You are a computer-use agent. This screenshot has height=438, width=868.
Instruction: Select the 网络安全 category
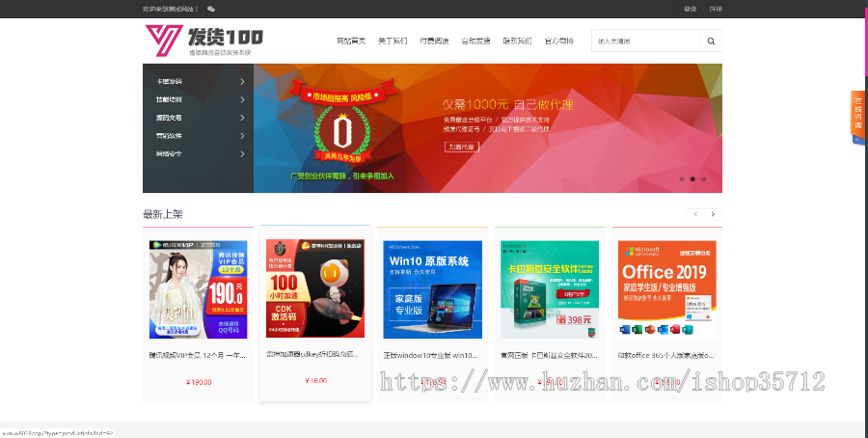coord(169,154)
